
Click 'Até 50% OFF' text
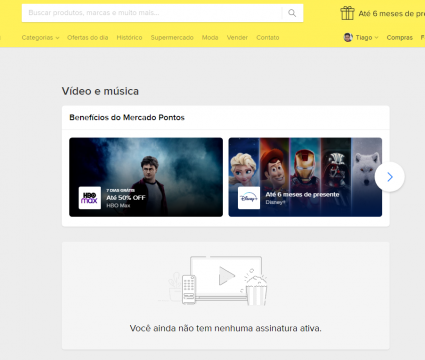coord(126,198)
